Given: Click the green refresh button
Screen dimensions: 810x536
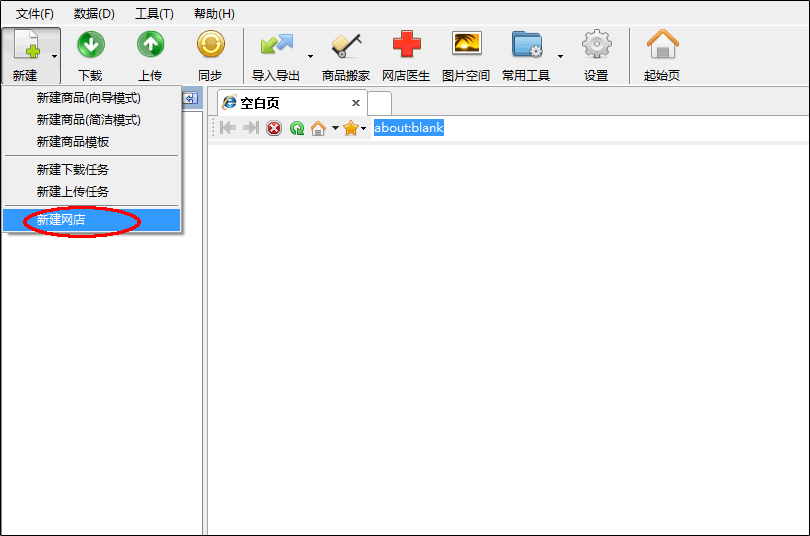Looking at the screenshot, I should click(297, 128).
